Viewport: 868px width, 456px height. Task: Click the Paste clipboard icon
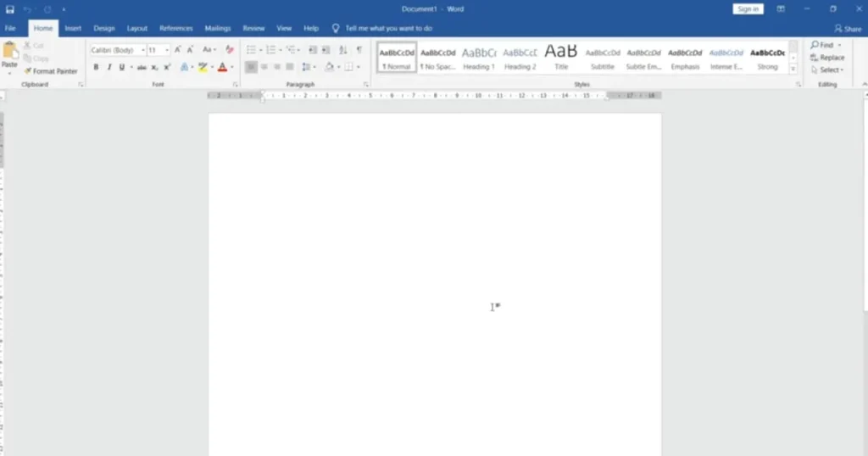pos(9,51)
